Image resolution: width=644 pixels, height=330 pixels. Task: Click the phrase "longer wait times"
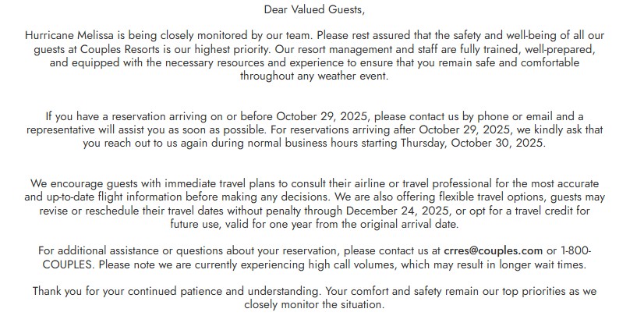(x=540, y=264)
